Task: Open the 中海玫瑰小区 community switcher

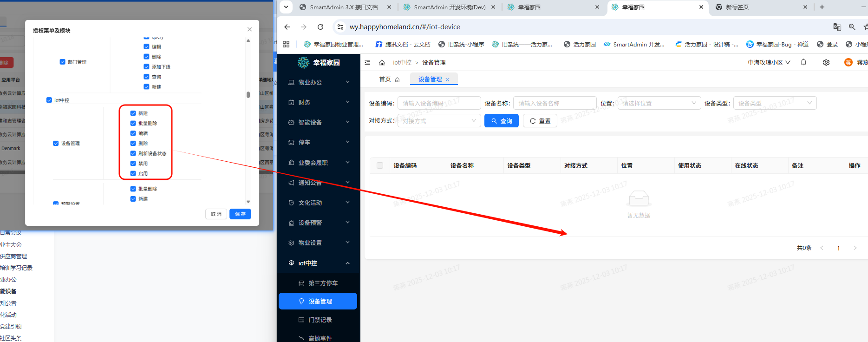Action: tap(769, 62)
